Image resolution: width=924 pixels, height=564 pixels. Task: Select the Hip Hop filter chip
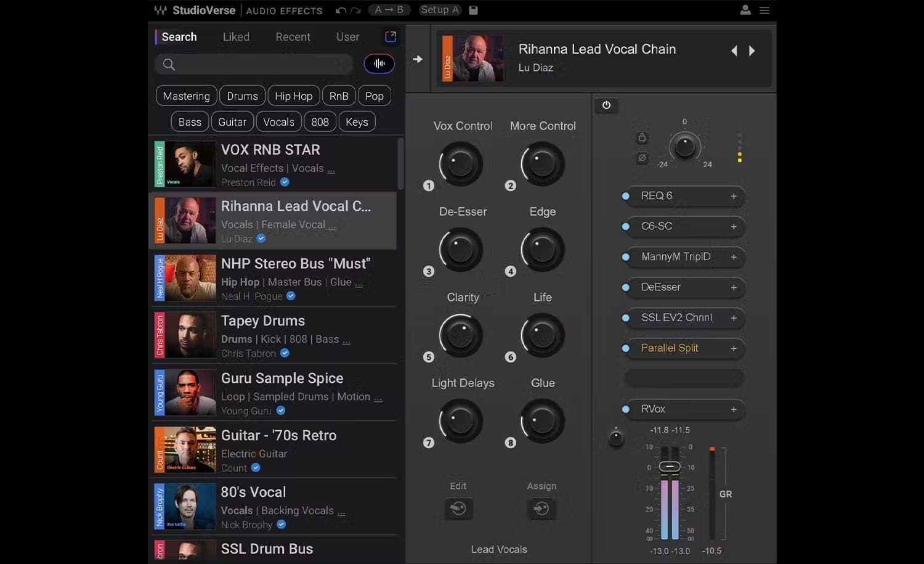tap(293, 96)
